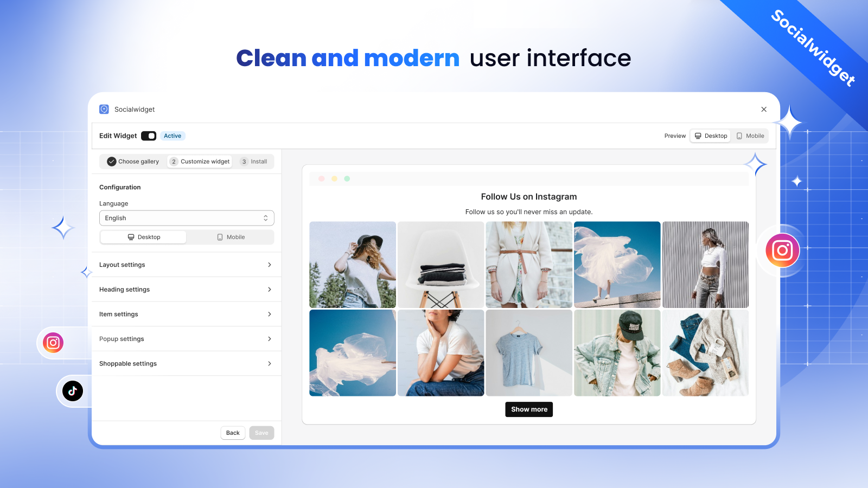Viewport: 868px width, 488px height.
Task: Click the Back button
Action: click(x=233, y=433)
